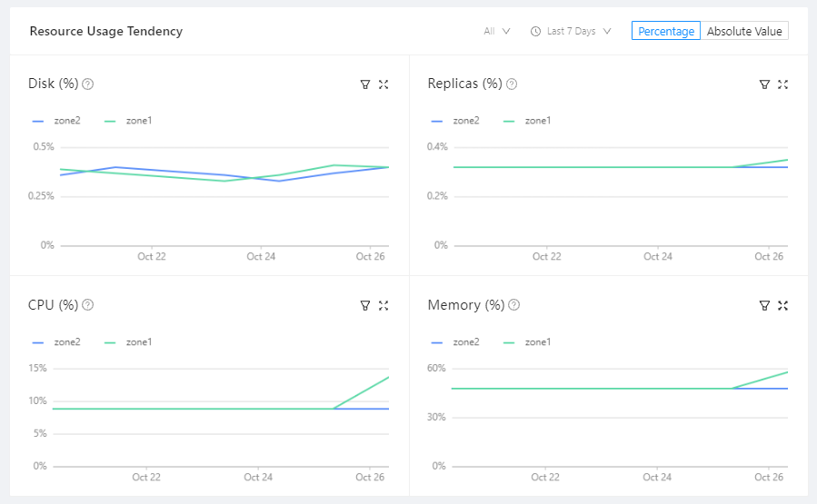Open the All zones dropdown
817x504 pixels.
click(497, 31)
